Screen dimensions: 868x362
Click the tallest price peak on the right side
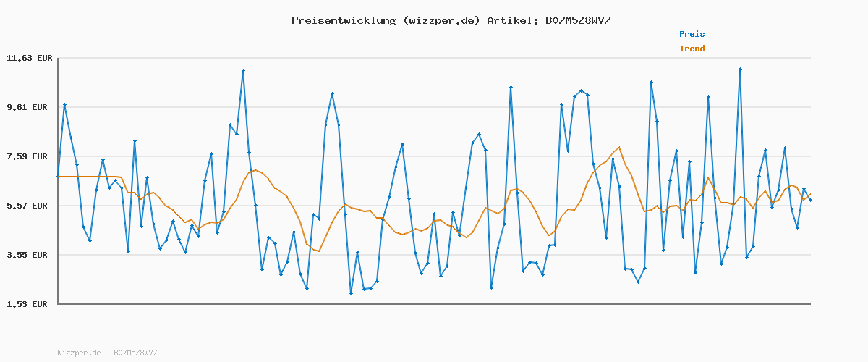pyautogui.click(x=740, y=70)
